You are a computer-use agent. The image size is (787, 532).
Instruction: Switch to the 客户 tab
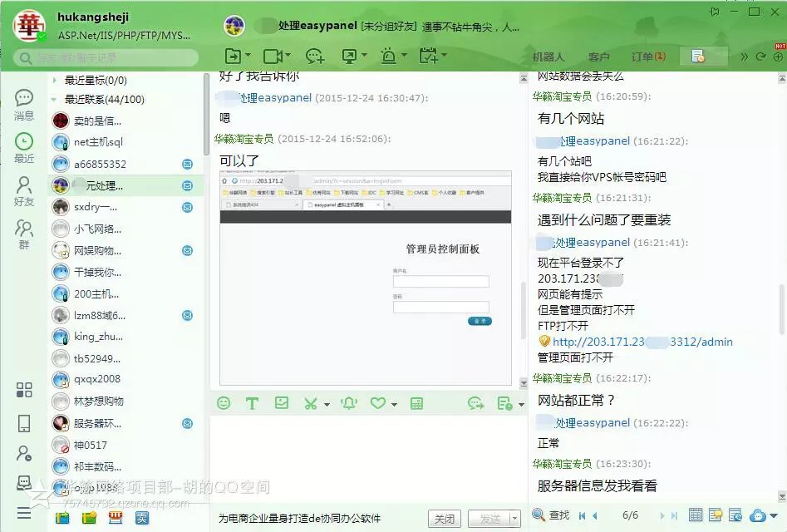(599, 57)
